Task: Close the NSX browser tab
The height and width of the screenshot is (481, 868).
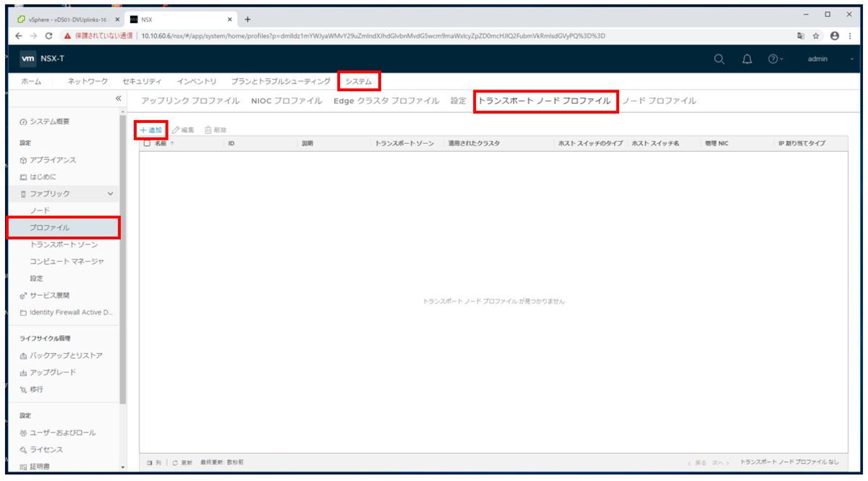Action: click(x=230, y=20)
